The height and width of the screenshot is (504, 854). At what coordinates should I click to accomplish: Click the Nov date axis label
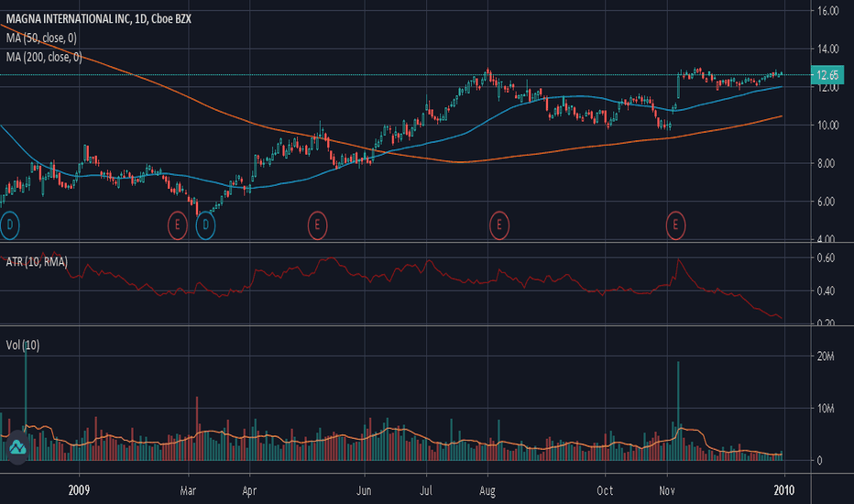point(667,490)
